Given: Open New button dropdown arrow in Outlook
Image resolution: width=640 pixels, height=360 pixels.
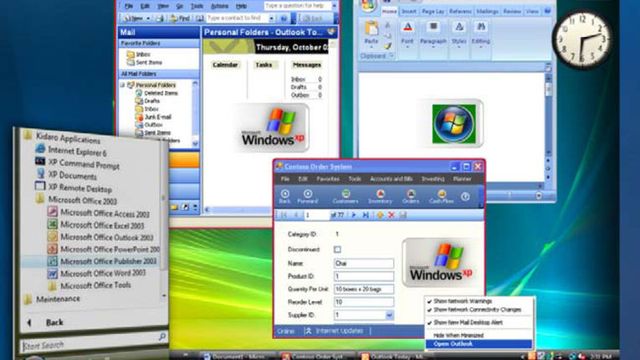Looking at the screenshot, I should (x=148, y=18).
